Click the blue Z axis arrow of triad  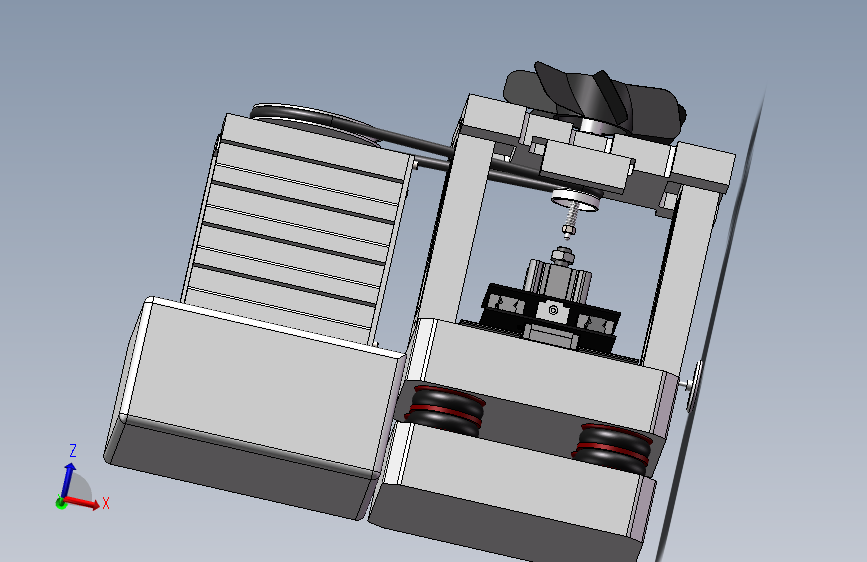(69, 480)
